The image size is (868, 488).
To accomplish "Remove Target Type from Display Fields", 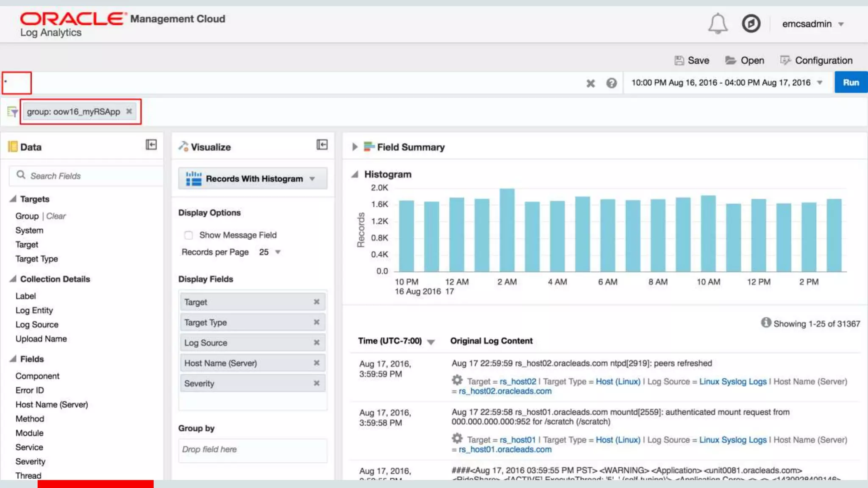I will click(316, 322).
